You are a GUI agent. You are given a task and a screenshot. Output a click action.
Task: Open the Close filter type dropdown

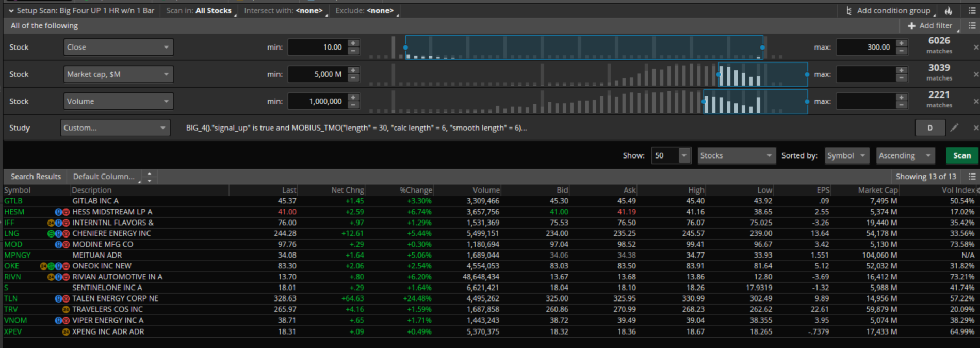(119, 47)
